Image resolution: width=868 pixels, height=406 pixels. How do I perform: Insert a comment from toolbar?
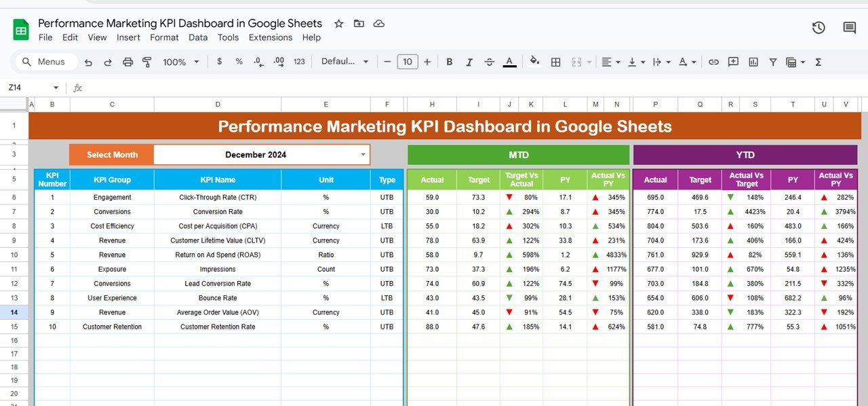click(733, 62)
